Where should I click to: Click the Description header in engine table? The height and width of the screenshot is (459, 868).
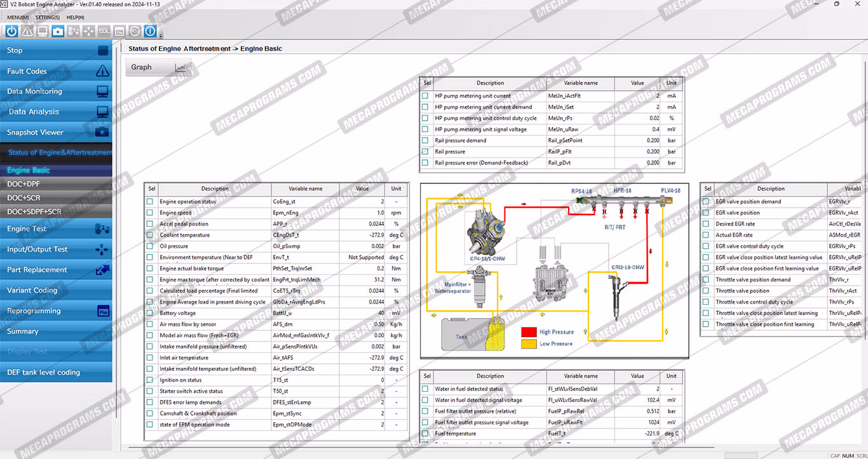coord(215,189)
